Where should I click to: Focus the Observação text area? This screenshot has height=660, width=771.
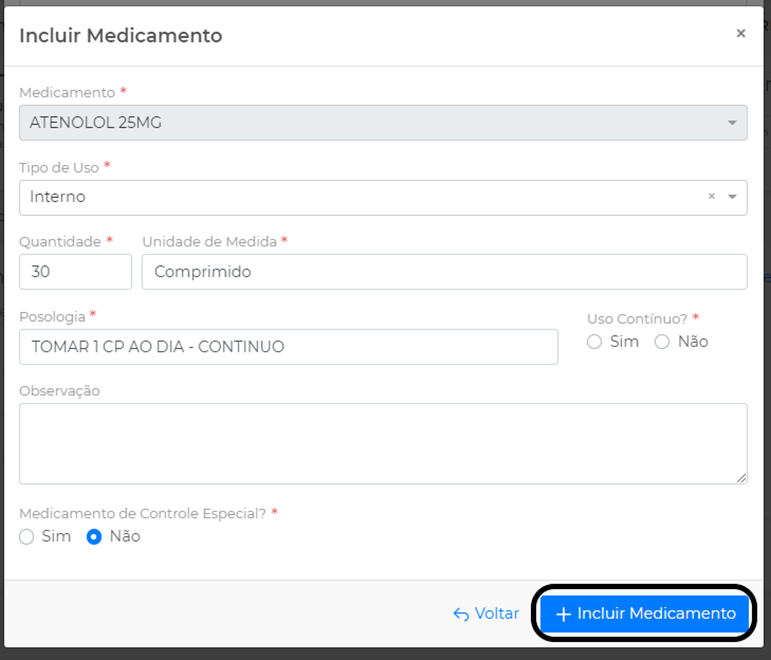[x=382, y=443]
